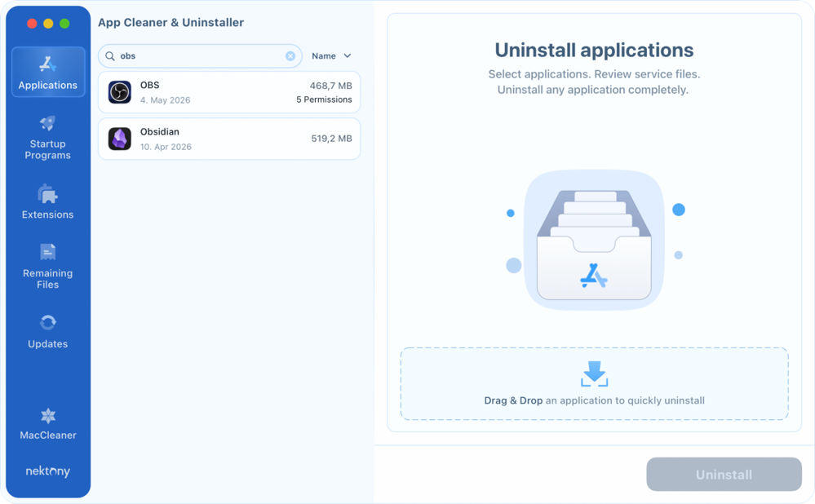Viewport: 815px width, 504px height.
Task: Click the '5 Permissions' label on OBS
Action: [324, 99]
